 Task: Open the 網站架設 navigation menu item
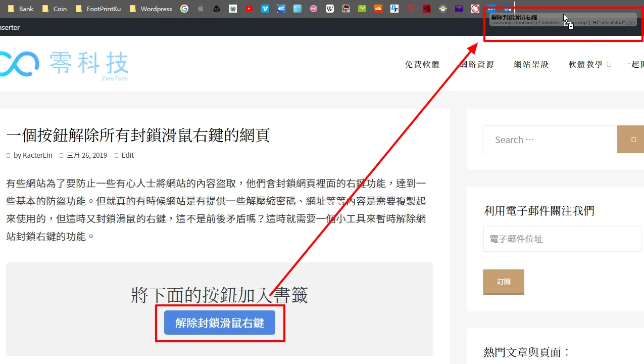531,64
